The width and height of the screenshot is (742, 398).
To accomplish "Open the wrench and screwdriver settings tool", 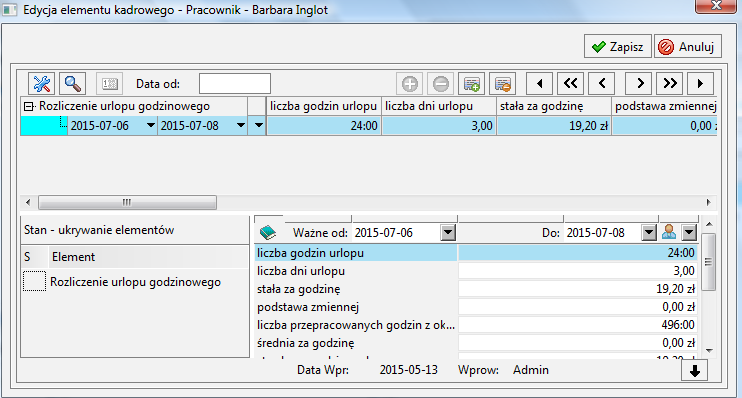I will (x=42, y=84).
